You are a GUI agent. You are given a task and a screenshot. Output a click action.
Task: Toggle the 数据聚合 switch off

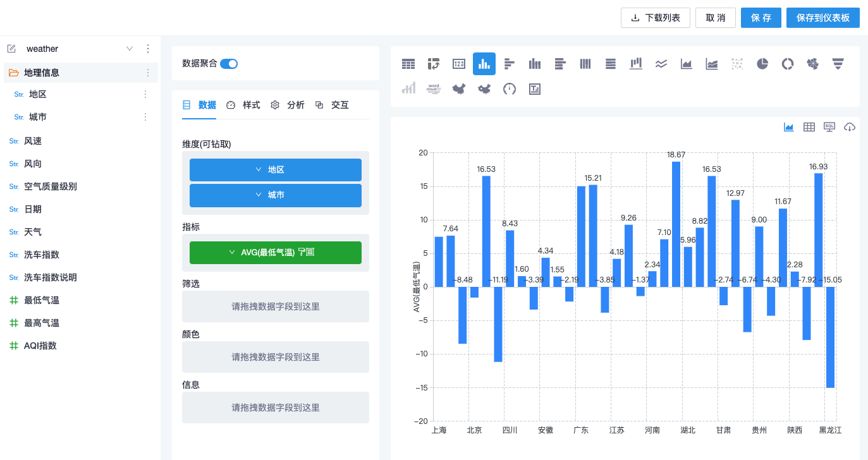229,63
